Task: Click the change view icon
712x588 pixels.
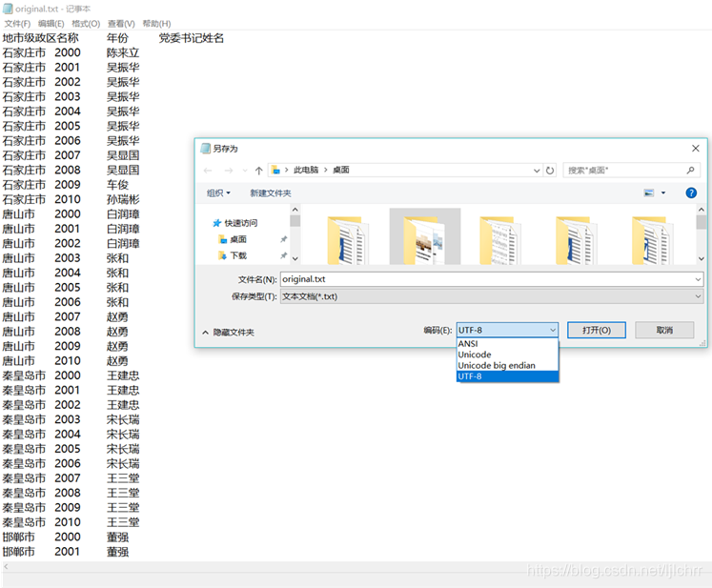Action: coord(649,193)
